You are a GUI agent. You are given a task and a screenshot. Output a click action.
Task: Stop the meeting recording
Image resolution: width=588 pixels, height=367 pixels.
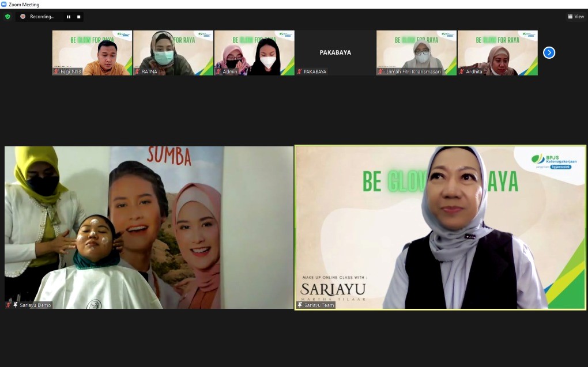coord(78,17)
